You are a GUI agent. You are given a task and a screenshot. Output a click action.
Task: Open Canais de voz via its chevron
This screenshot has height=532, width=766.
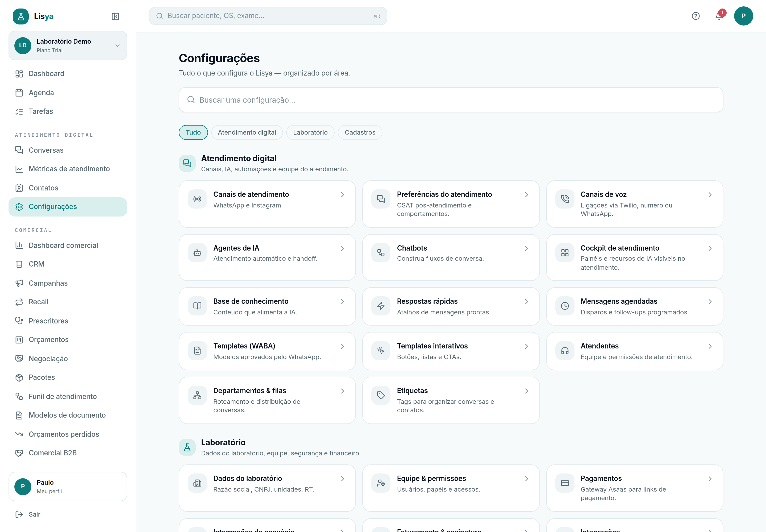click(710, 195)
